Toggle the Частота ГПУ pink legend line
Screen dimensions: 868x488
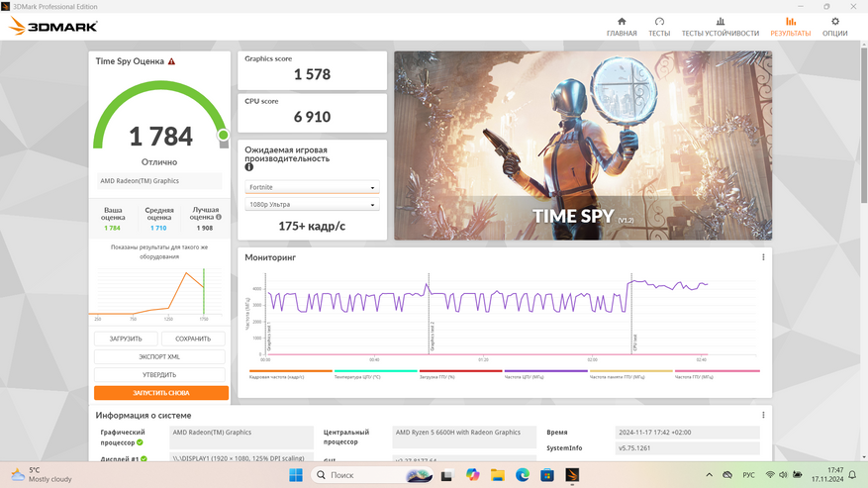coord(717,371)
